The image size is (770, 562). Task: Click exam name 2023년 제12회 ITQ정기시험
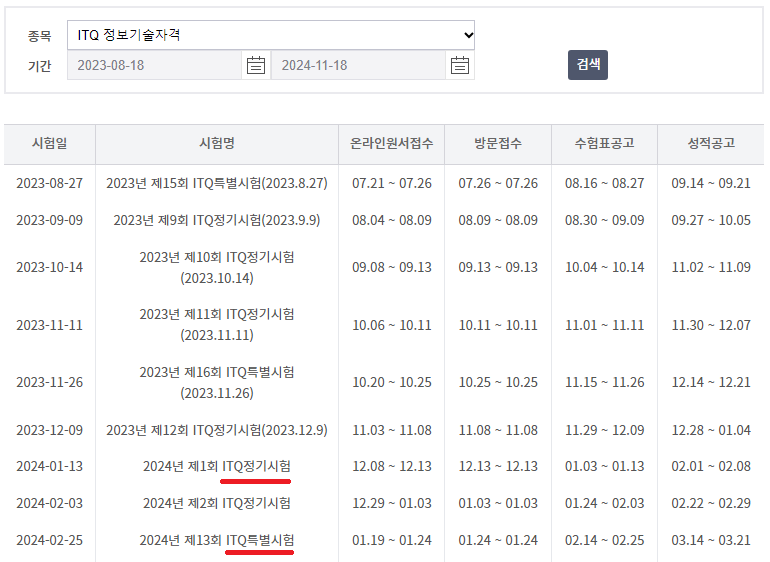pyautogui.click(x=217, y=430)
